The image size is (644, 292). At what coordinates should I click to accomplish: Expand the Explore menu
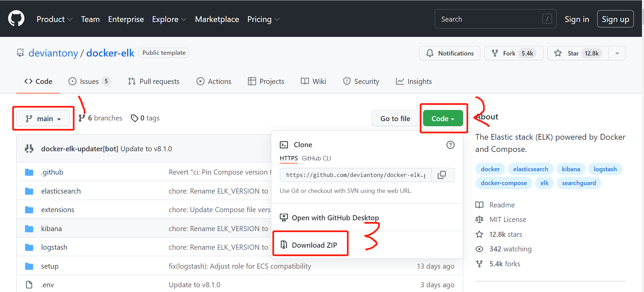point(169,19)
